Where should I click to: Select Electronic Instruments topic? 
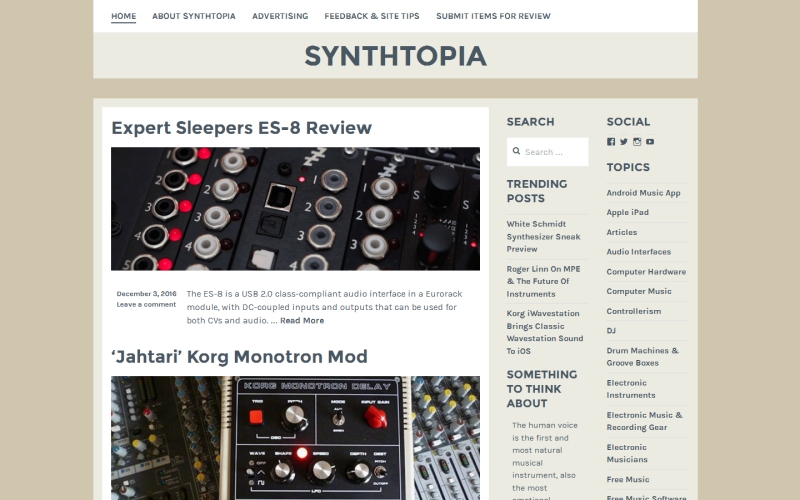pos(631,389)
